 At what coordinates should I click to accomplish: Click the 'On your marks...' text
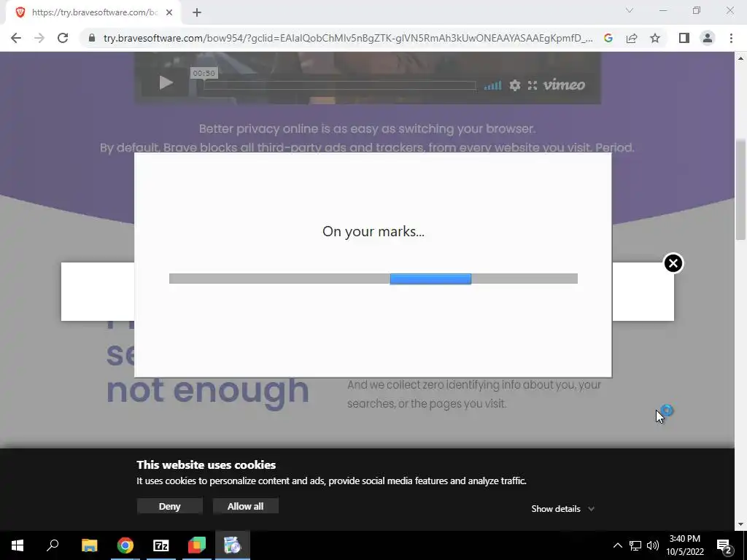[373, 231]
